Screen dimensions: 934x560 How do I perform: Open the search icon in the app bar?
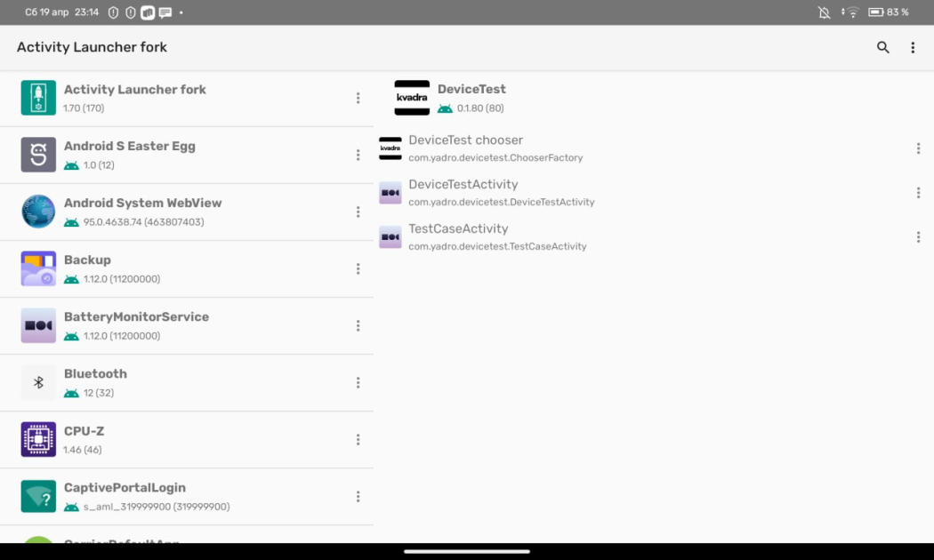[x=882, y=47]
